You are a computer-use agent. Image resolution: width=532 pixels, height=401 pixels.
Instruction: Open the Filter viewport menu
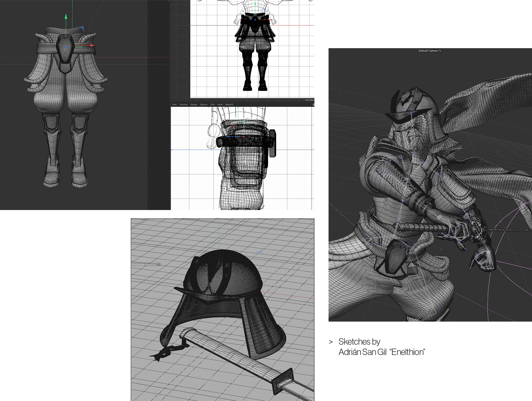coord(213,105)
